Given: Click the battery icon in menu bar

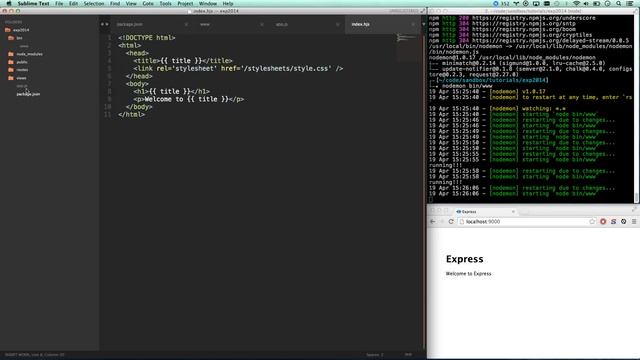Looking at the screenshot, I should coord(596,3).
